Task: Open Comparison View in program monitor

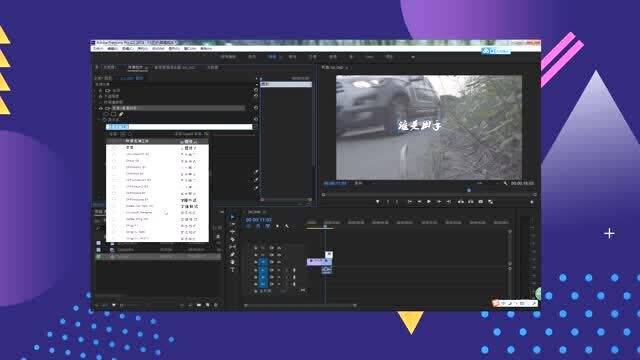Action: click(491, 202)
